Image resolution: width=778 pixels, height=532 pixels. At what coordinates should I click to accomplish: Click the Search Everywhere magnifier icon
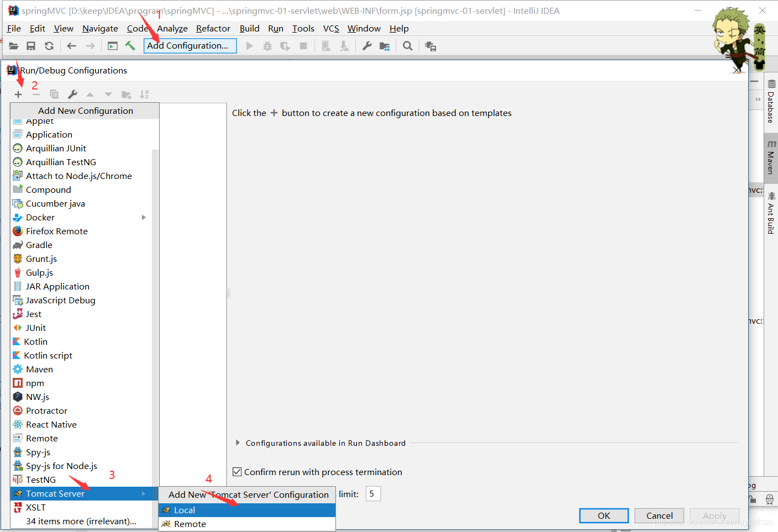[408, 46]
